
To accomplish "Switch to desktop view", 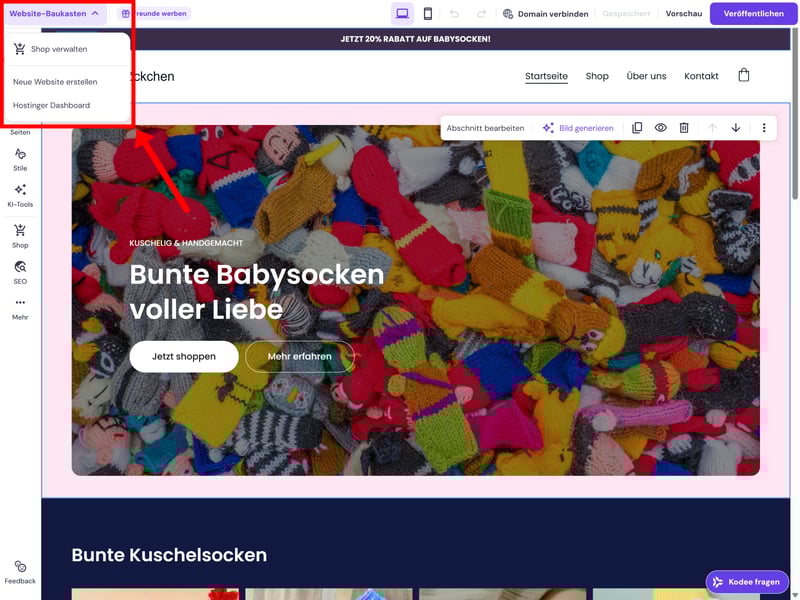I will pos(402,14).
